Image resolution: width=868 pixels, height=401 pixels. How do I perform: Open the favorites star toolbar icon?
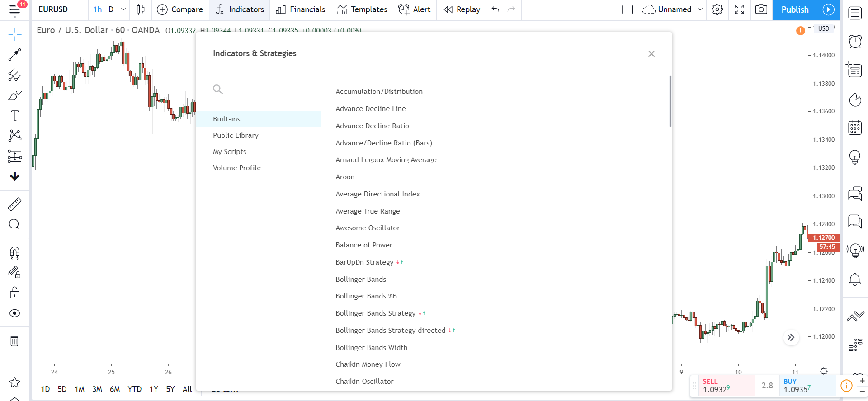click(x=14, y=382)
